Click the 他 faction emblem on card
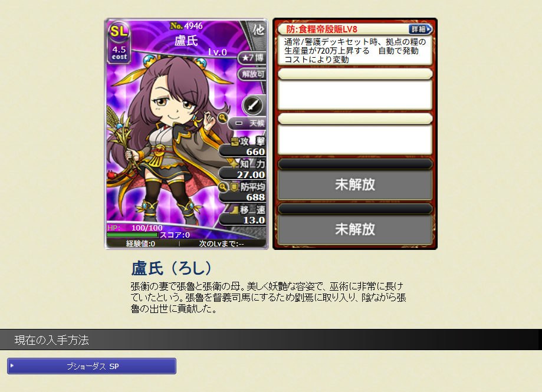Screen dimensions: 542x392 click(258, 30)
